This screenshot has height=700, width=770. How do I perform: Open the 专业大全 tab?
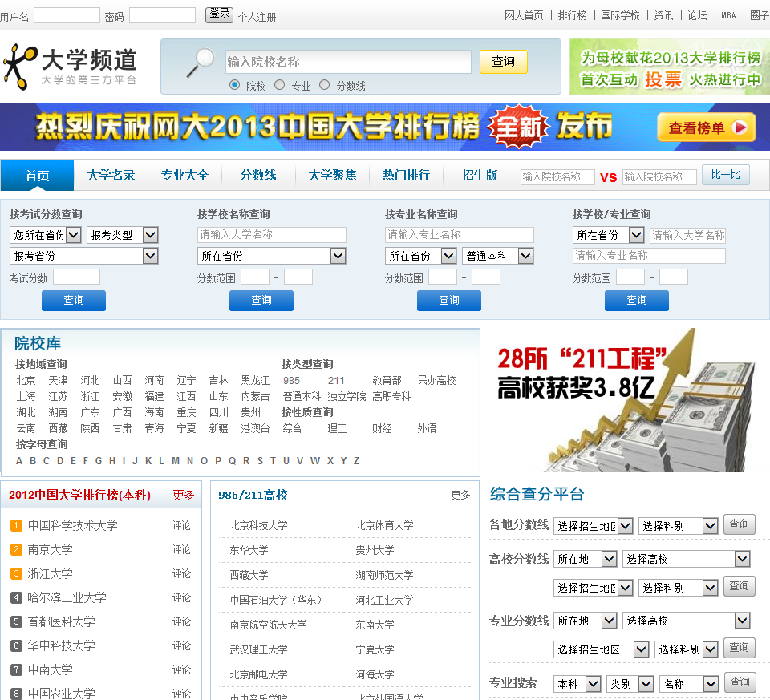(x=185, y=176)
